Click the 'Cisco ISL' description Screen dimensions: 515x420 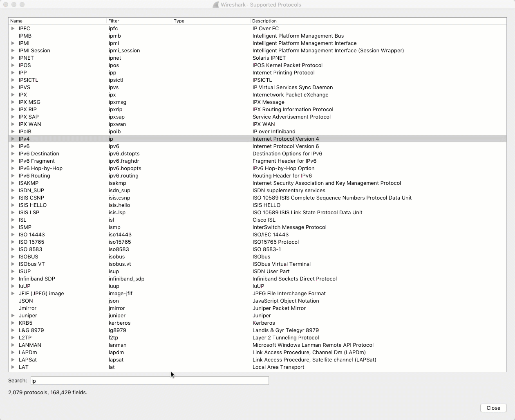[264, 220]
